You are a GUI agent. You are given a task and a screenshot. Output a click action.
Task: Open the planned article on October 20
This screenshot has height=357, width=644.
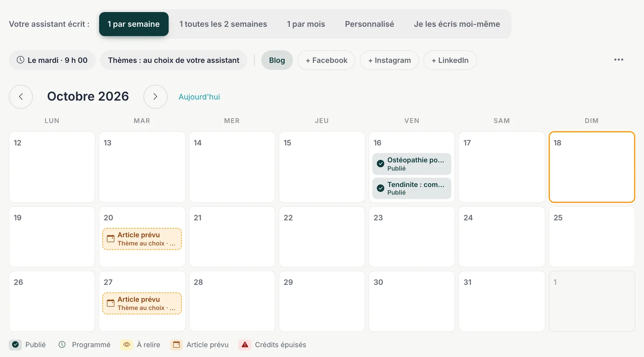coord(142,239)
